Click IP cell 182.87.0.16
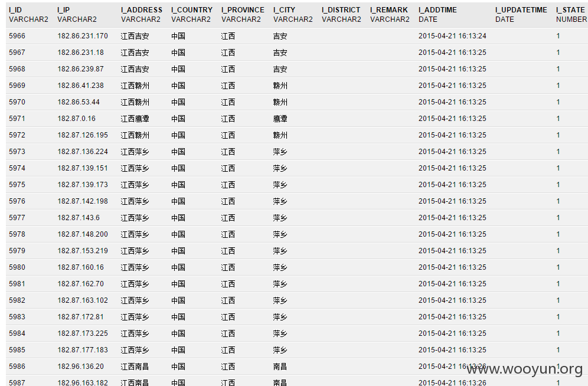 point(77,119)
